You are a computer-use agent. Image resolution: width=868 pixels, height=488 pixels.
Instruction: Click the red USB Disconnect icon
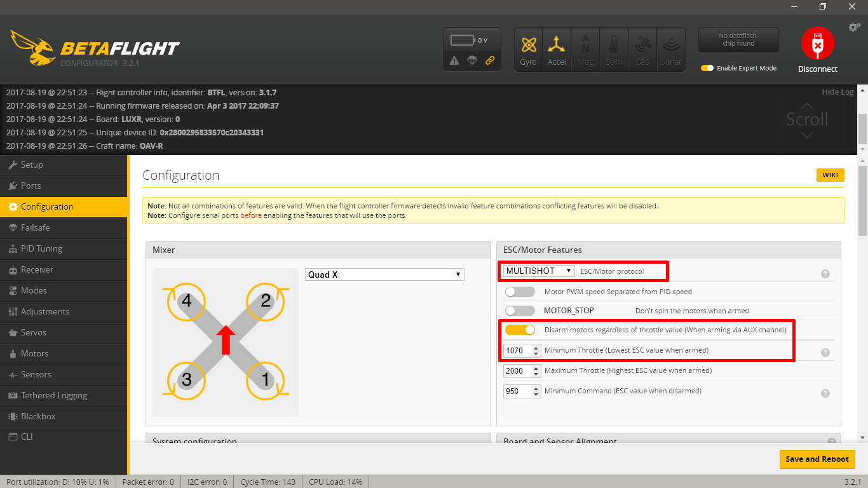pyautogui.click(x=818, y=43)
